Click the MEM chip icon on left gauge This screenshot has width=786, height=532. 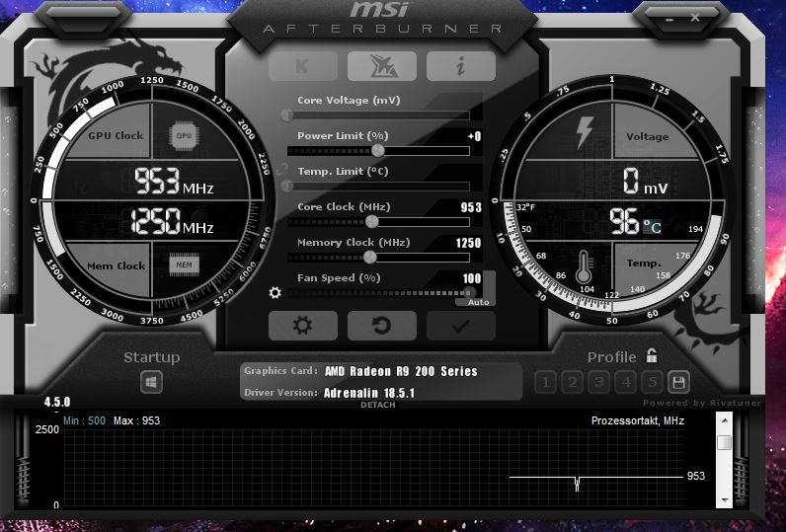[x=184, y=265]
